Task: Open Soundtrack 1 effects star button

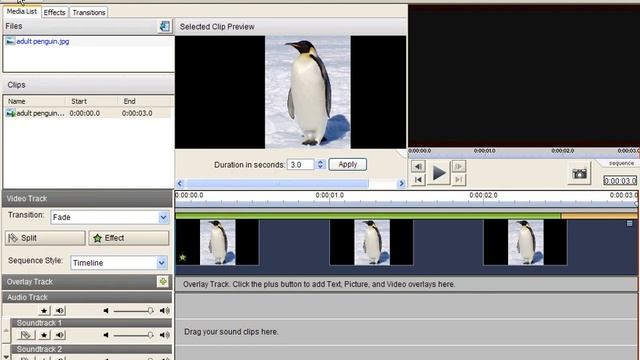Action: [x=44, y=335]
